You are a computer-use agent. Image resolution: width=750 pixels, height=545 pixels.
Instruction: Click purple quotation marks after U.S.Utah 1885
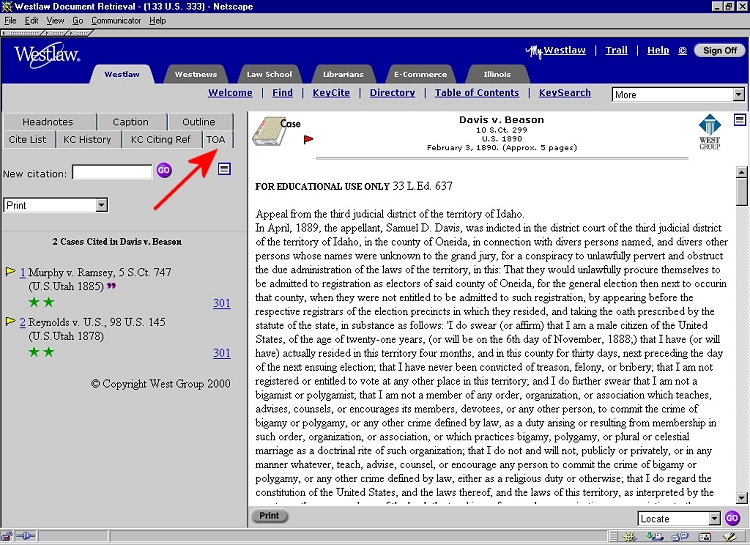(111, 286)
